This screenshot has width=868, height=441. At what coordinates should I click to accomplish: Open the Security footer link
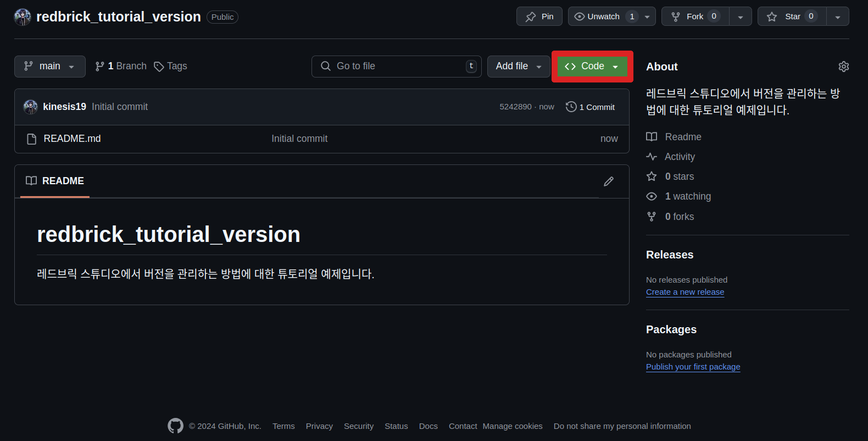[359, 426]
